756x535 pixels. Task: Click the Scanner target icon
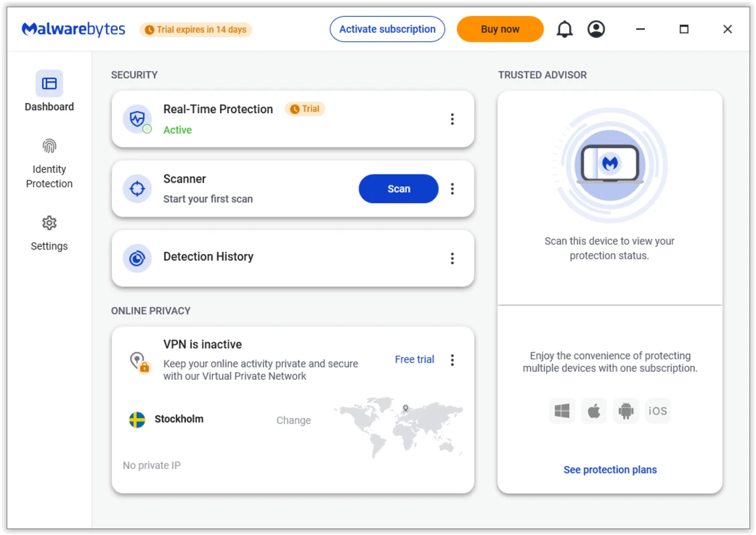tap(136, 189)
